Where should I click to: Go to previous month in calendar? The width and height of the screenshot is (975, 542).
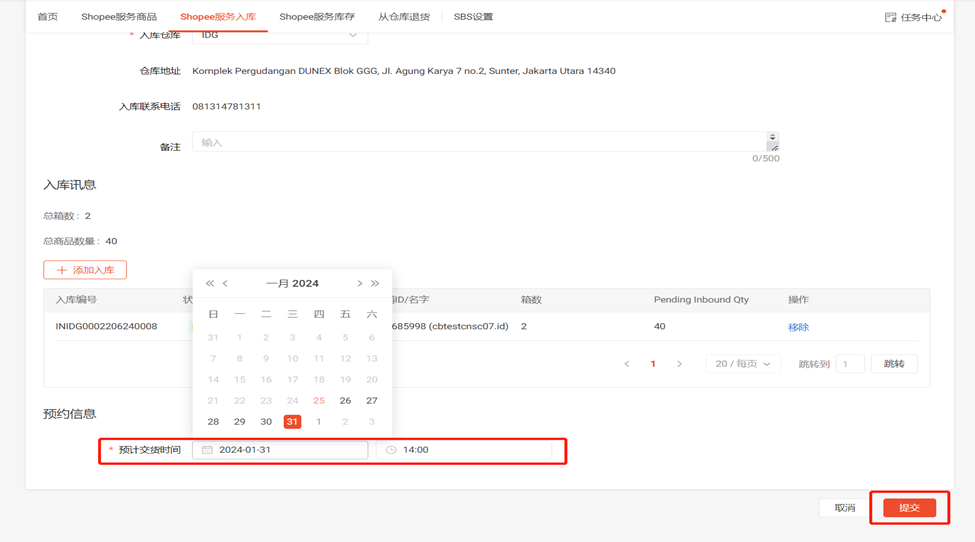pos(226,284)
